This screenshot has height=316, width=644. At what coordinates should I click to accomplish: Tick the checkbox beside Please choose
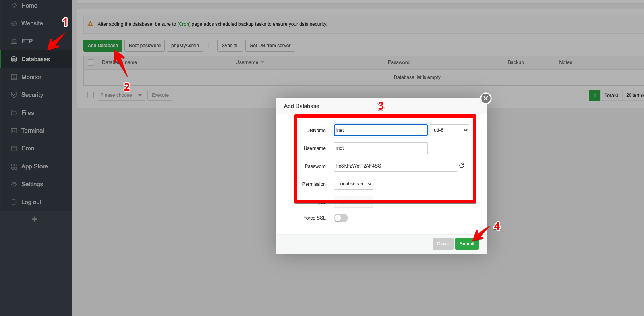coord(91,95)
